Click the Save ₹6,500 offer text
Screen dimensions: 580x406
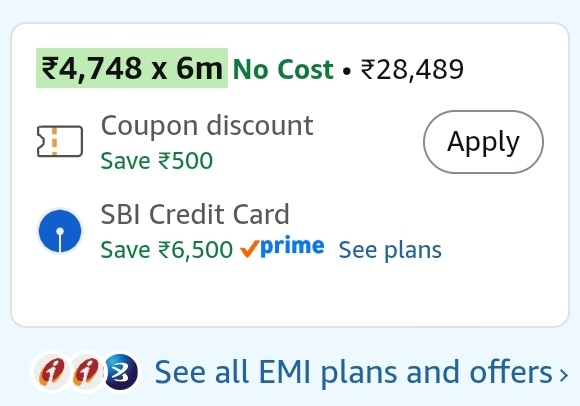point(167,250)
